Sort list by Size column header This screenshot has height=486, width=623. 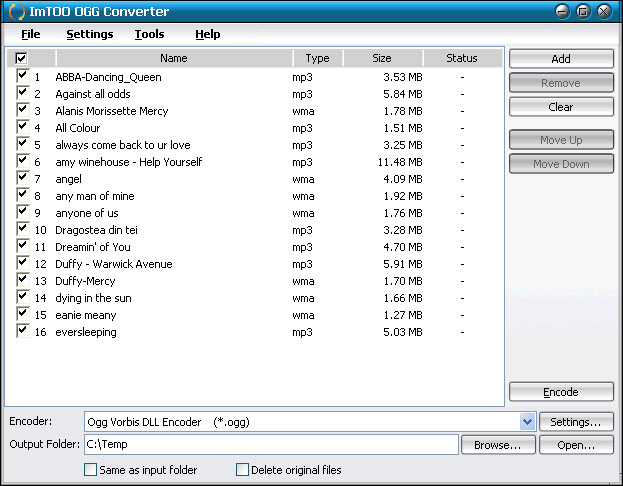(382, 58)
